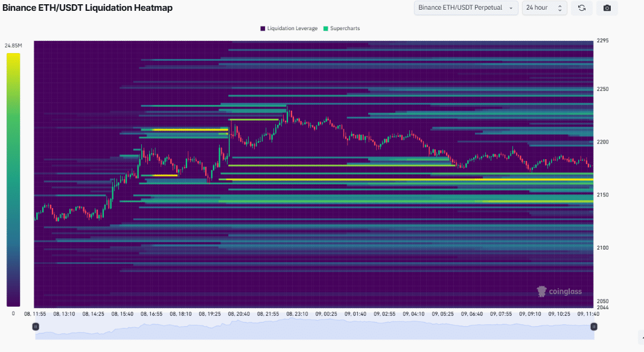
Task: Click the Coinglass watermark logo
Action: (x=560, y=291)
